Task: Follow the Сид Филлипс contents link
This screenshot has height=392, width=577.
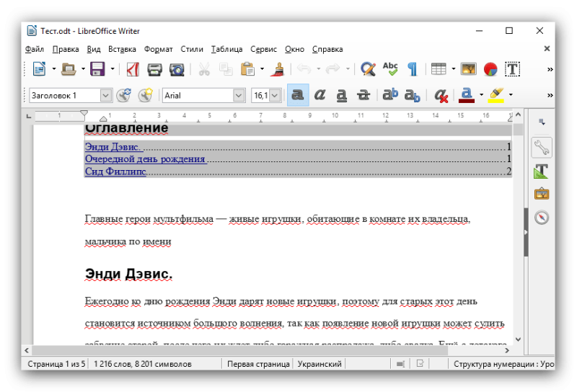Action: [115, 171]
